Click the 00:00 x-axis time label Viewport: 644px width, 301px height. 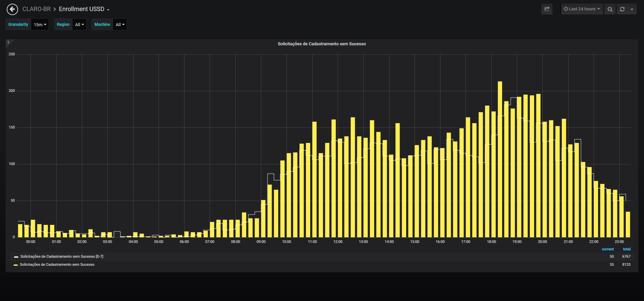point(31,242)
